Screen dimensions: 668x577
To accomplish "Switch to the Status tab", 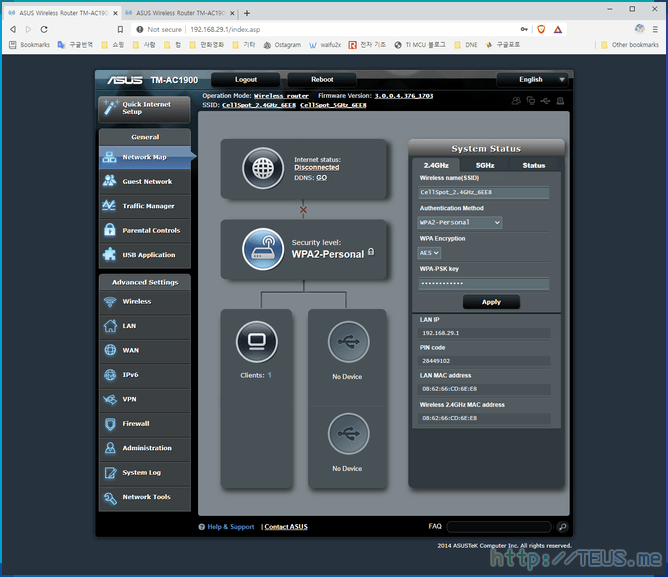I will (534, 165).
